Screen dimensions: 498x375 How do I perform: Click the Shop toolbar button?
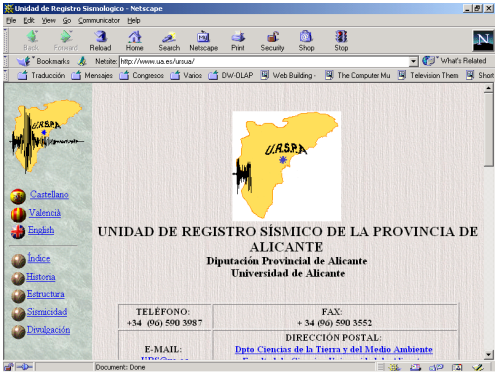tap(306, 41)
